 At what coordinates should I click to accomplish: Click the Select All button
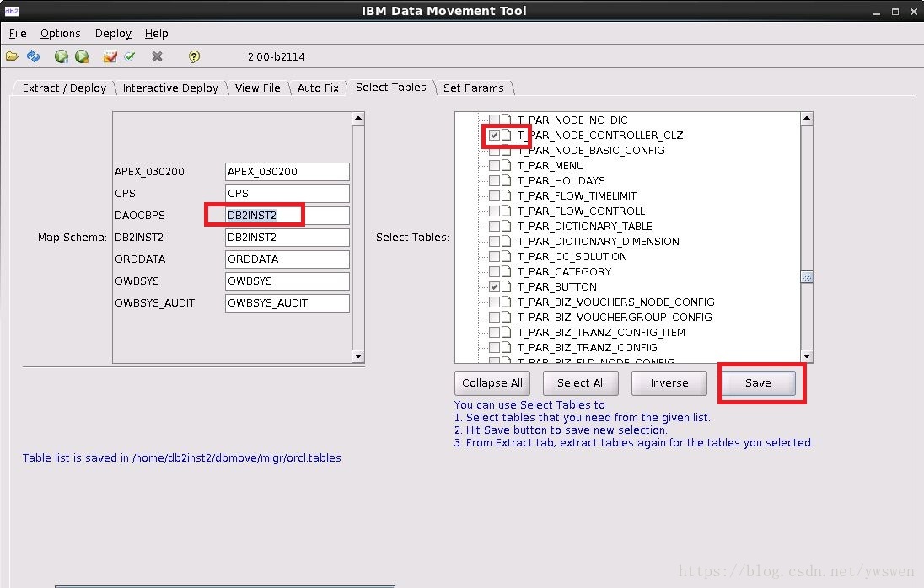581,383
